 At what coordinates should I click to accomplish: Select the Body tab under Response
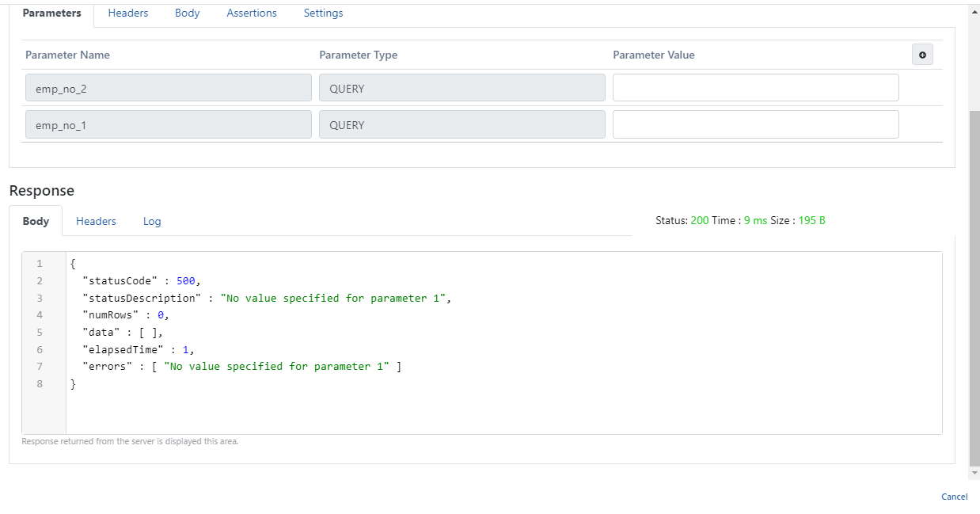(36, 221)
